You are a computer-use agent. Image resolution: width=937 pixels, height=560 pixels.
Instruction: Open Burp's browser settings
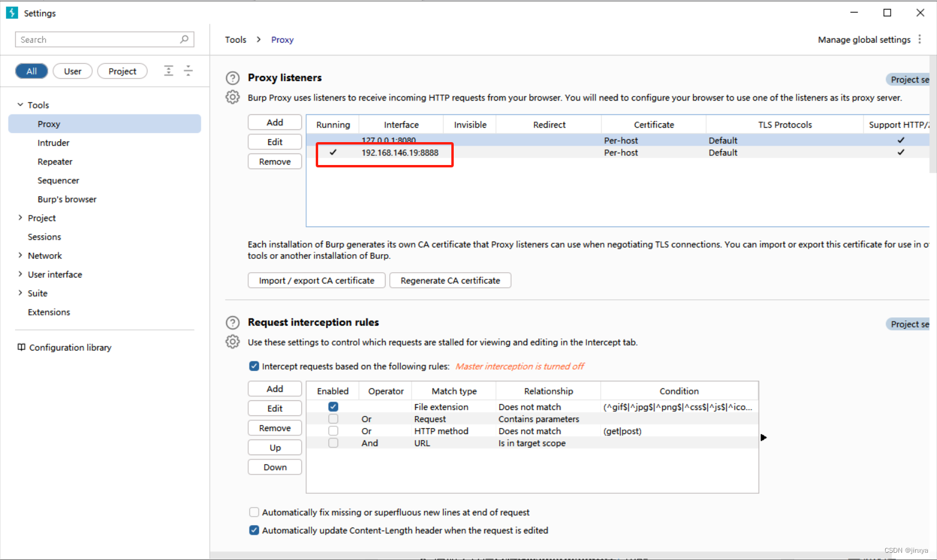coord(67,199)
